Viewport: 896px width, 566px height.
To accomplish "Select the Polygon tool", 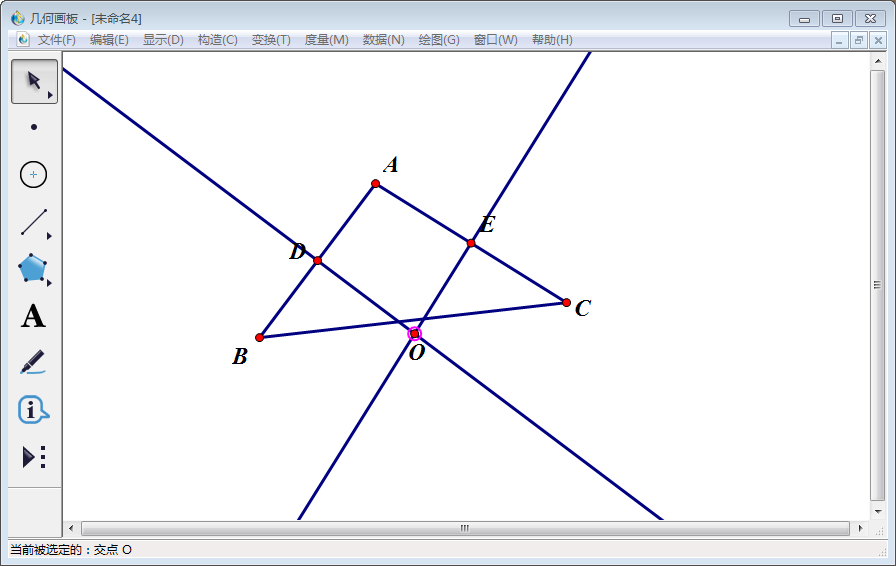I will pos(33,268).
